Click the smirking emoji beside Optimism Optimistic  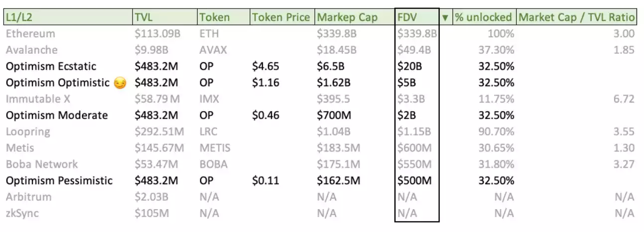point(120,83)
